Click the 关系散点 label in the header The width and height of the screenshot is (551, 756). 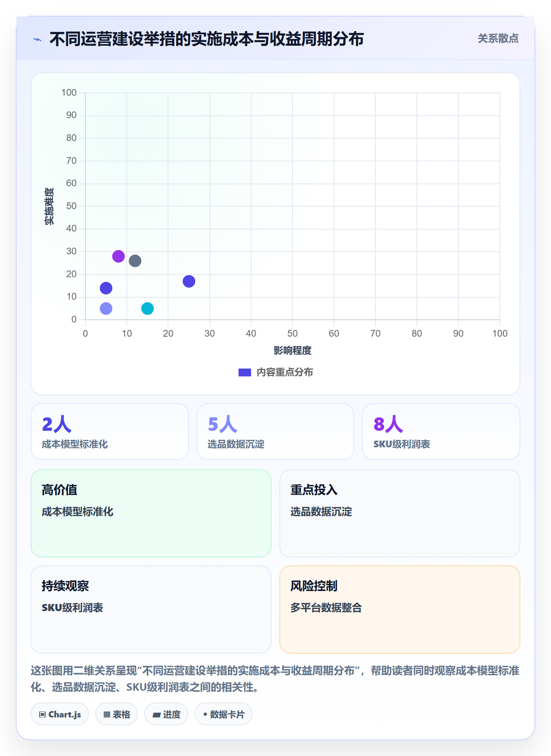(498, 39)
